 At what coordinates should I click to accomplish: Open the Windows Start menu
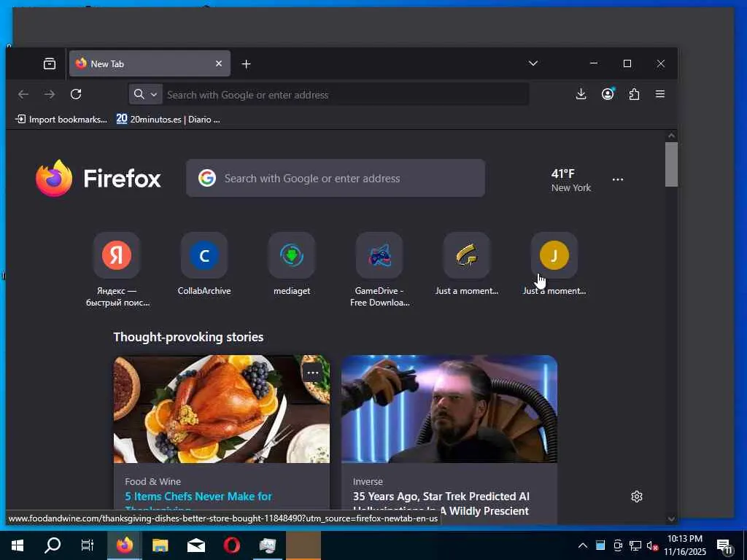[x=18, y=545]
